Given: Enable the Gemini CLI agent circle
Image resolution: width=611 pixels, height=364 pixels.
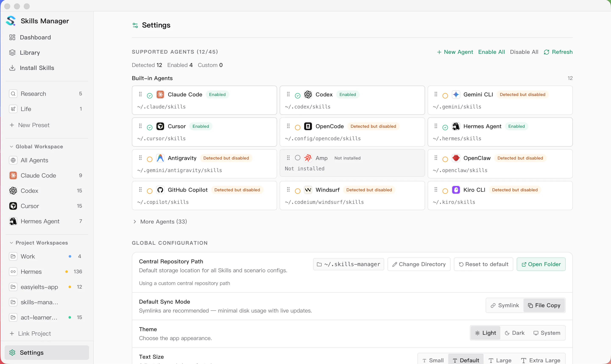Looking at the screenshot, I should 445,96.
